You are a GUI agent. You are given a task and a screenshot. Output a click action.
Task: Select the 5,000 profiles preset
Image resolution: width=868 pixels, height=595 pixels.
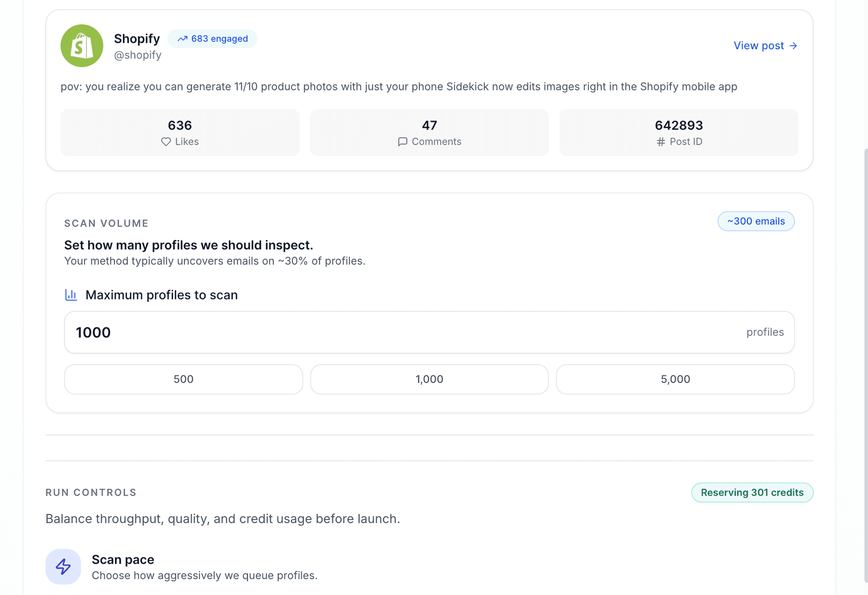675,379
